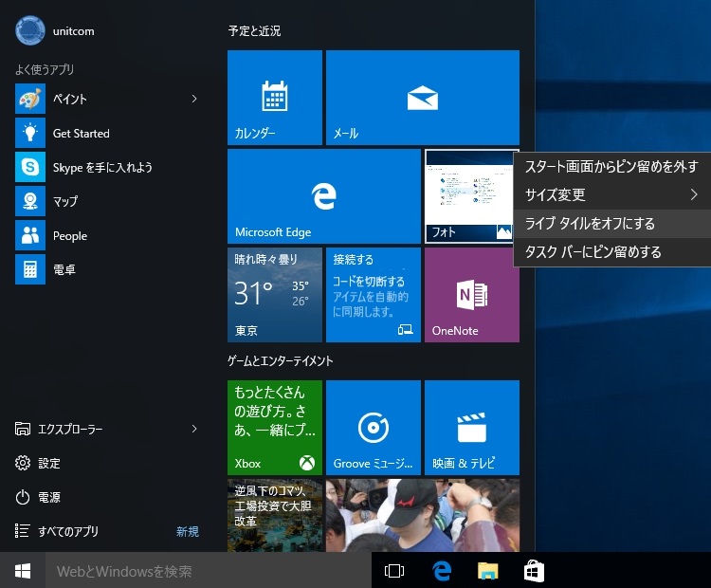Launch Edge from the taskbar
This screenshot has height=588, width=711.
(x=441, y=571)
